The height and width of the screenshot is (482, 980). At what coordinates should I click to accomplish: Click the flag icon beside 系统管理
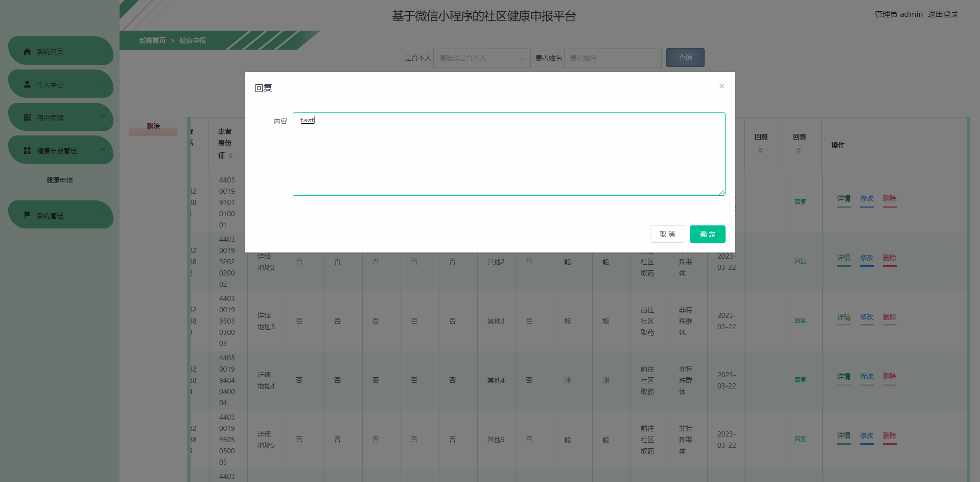tap(27, 215)
